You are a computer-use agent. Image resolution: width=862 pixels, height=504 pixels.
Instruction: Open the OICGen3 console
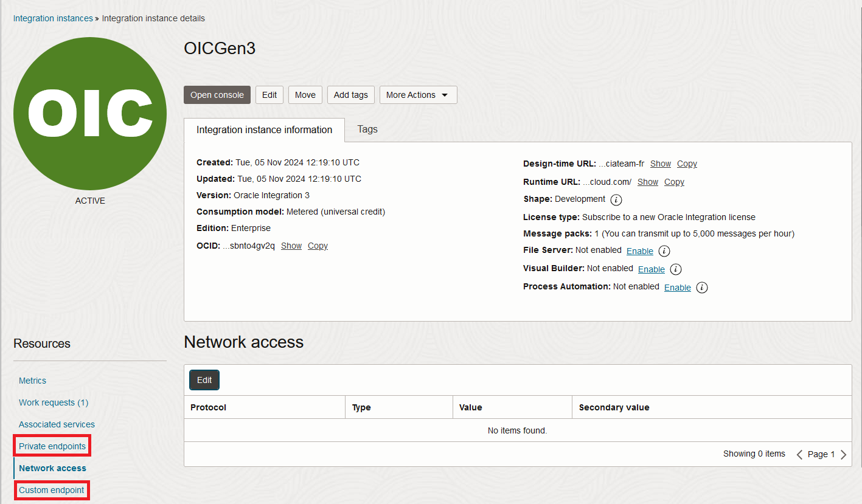(x=217, y=95)
